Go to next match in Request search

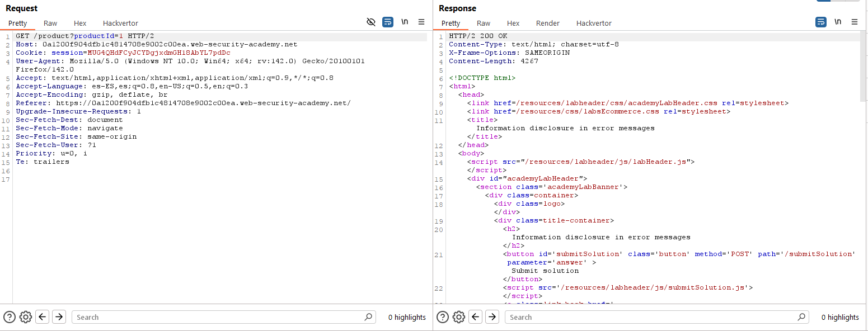point(59,317)
